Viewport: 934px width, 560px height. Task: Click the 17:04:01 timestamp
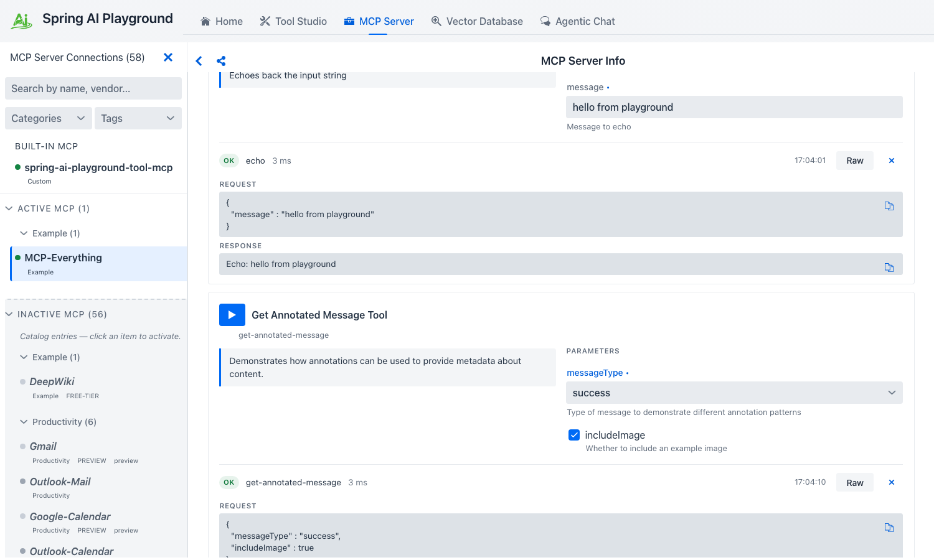810,161
